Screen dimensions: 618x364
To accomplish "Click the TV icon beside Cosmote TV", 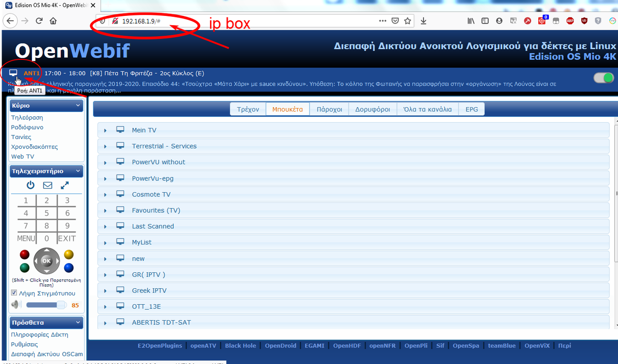I will (120, 194).
